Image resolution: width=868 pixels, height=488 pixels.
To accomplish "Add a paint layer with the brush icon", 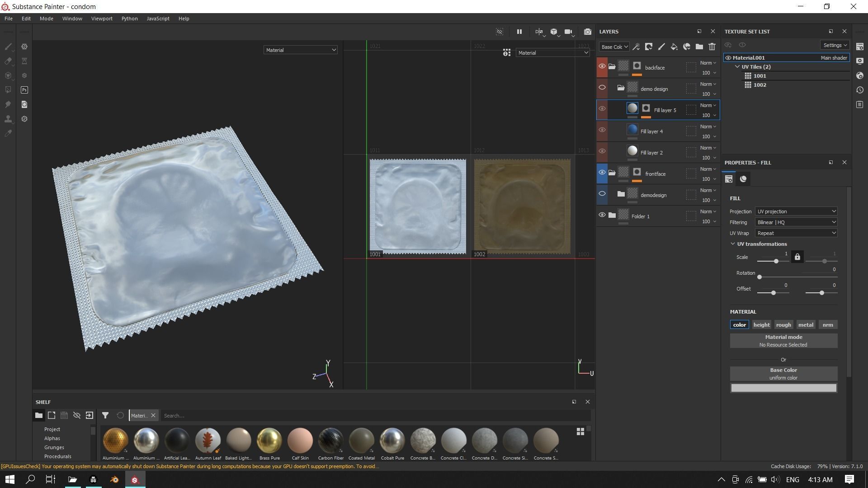I will 661,47.
